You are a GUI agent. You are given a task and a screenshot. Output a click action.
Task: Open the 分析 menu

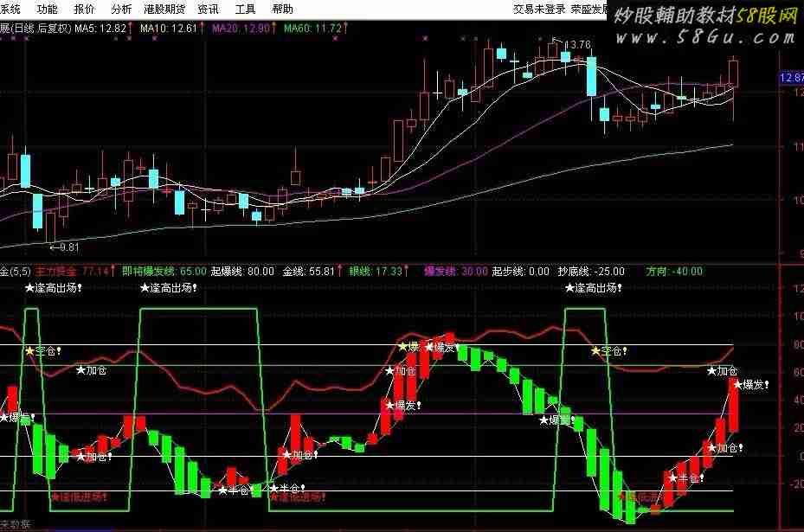tap(122, 10)
